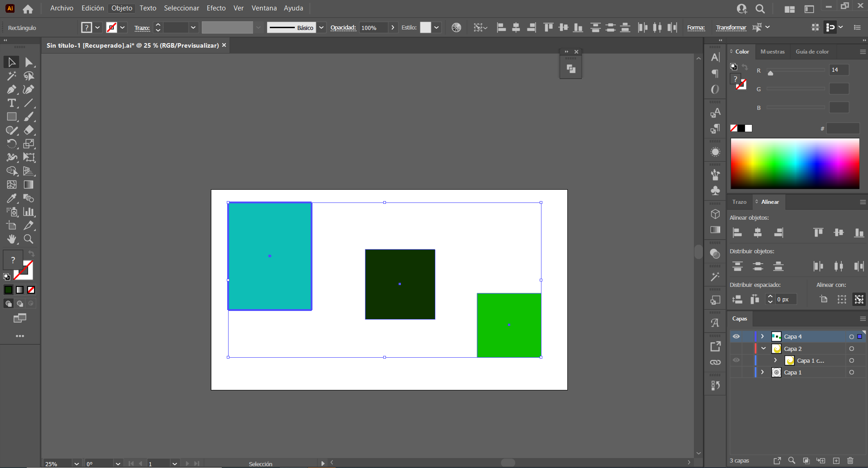868x468 pixels.
Task: Swap fill and stroke colors
Action: coord(30,253)
